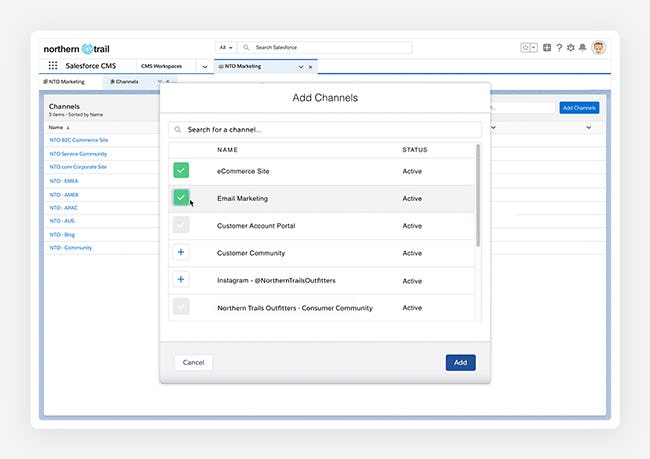Screen dimensions: 650x459
Task: Open the App Launcher grid icon
Action: click(x=53, y=66)
